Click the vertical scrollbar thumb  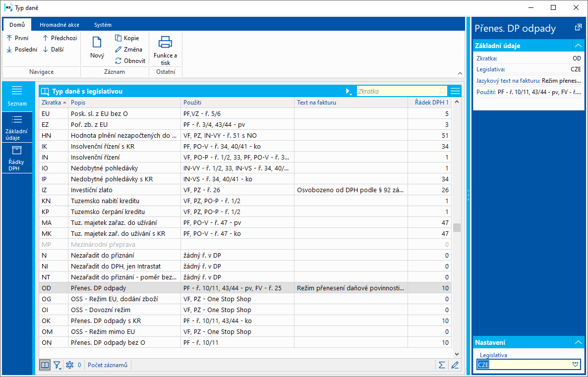click(457, 227)
